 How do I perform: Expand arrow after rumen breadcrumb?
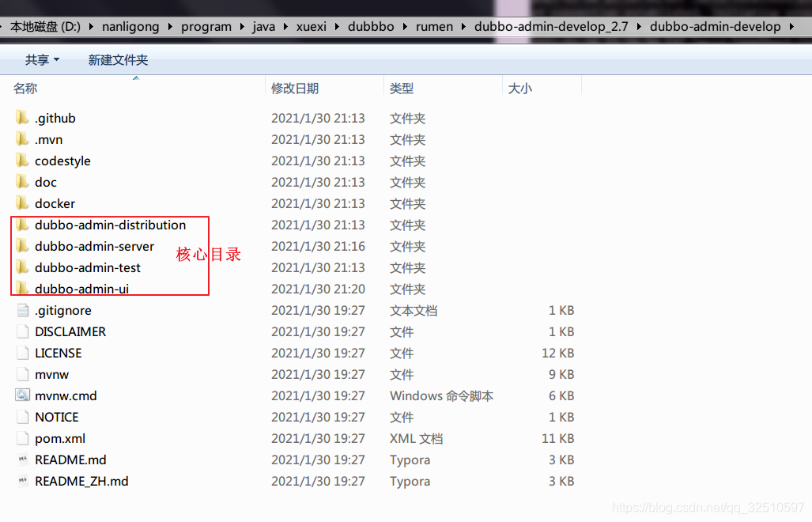click(463, 26)
